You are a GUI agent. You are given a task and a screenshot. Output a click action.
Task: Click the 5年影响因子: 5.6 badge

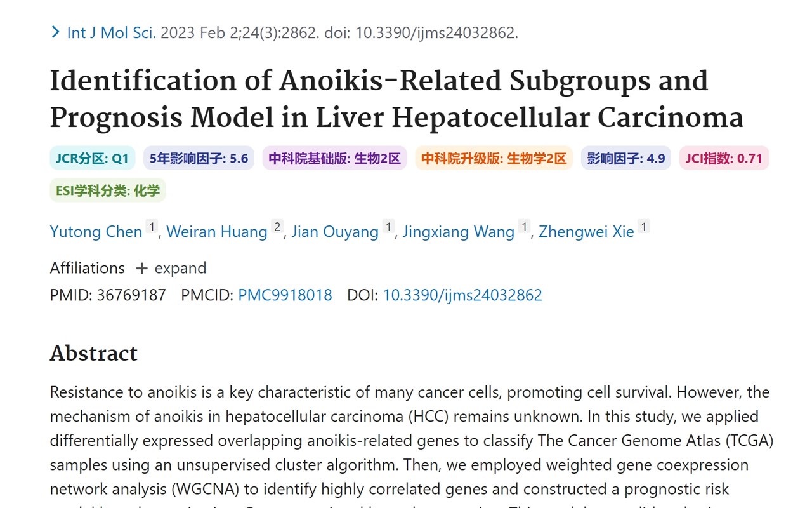pos(199,158)
